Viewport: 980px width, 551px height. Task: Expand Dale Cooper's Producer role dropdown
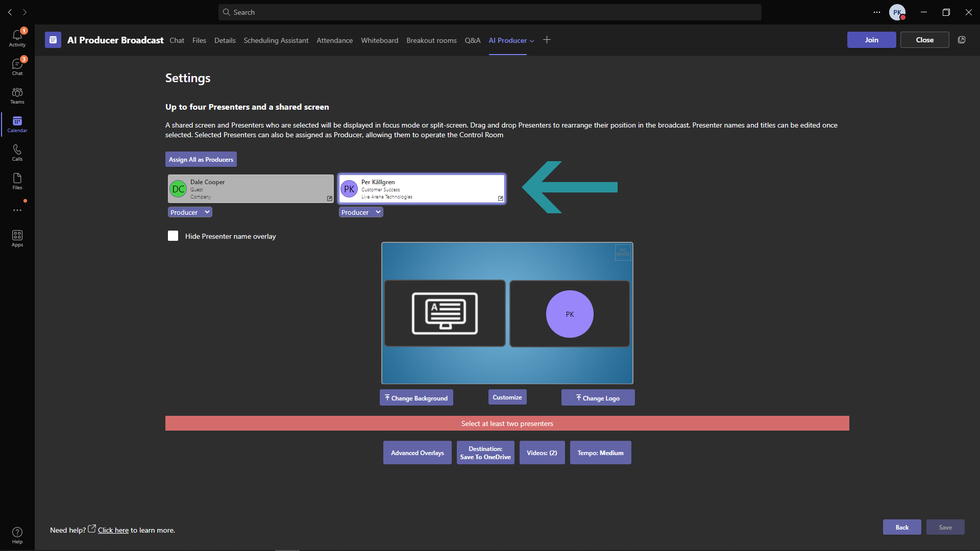(x=190, y=212)
